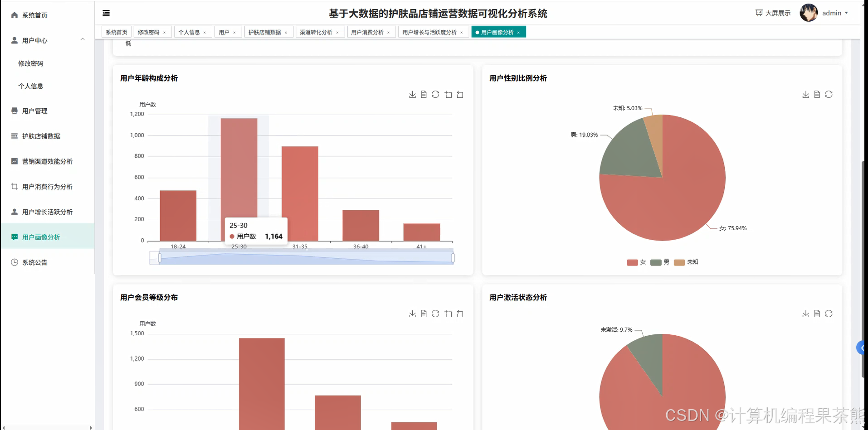Image resolution: width=868 pixels, height=430 pixels.
Task: Download the 用户年龄构成分析 chart as image
Action: (x=412, y=94)
